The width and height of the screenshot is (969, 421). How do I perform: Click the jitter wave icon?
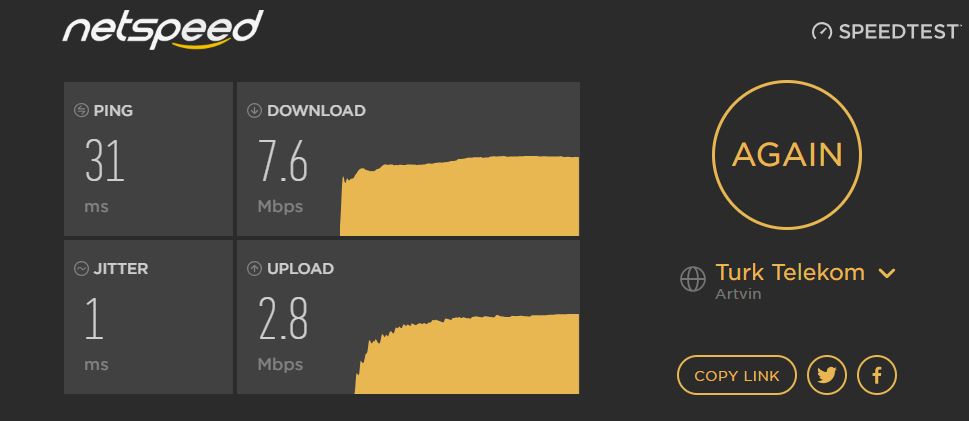(x=81, y=269)
